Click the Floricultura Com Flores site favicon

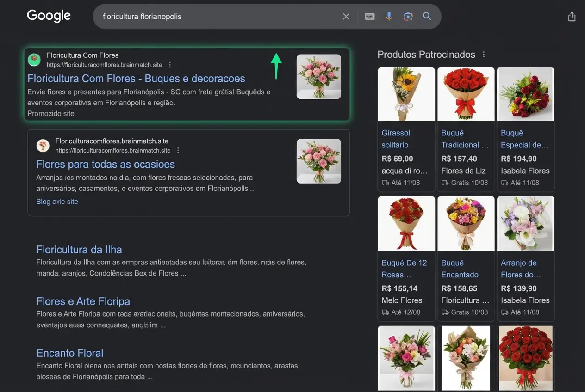[x=34, y=60]
